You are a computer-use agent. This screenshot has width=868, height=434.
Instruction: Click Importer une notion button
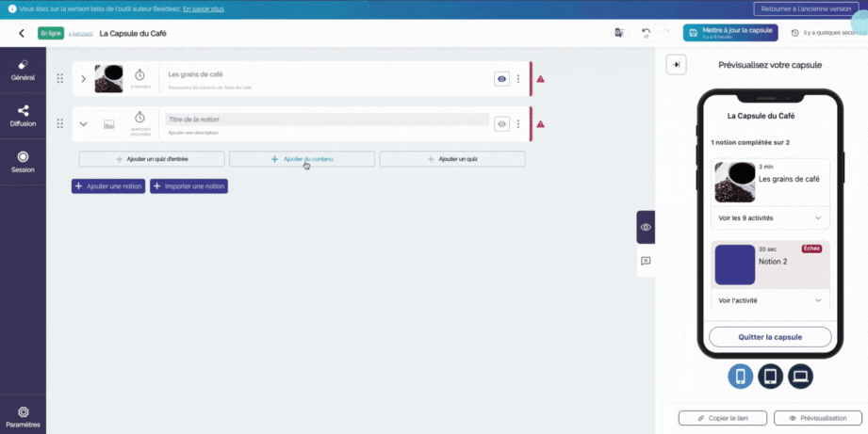coord(188,186)
